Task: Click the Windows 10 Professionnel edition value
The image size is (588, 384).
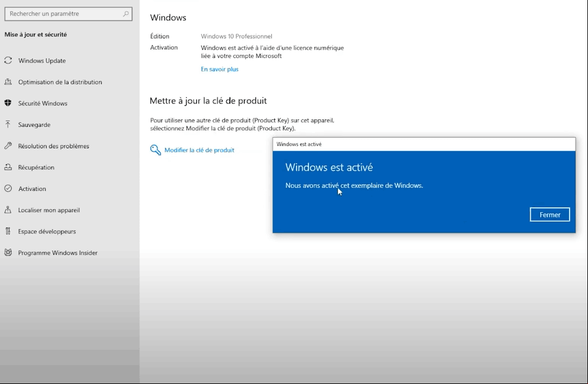Action: click(x=236, y=37)
